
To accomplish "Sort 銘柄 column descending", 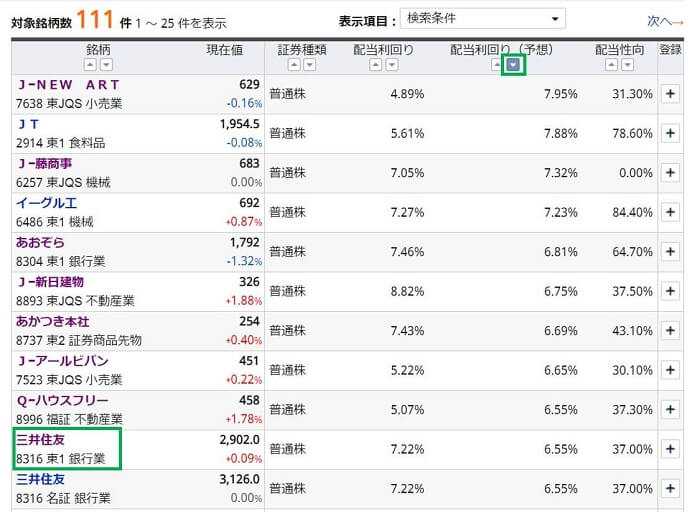I will (106, 65).
